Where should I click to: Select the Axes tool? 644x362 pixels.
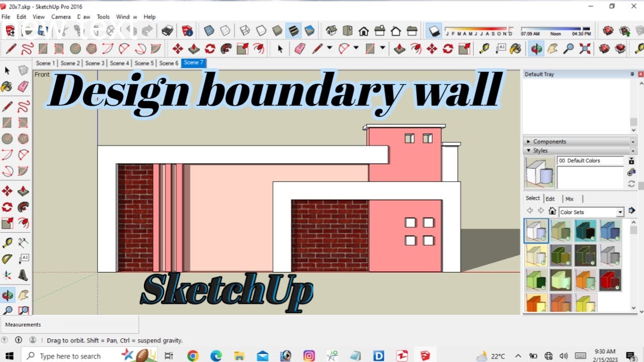click(7, 275)
